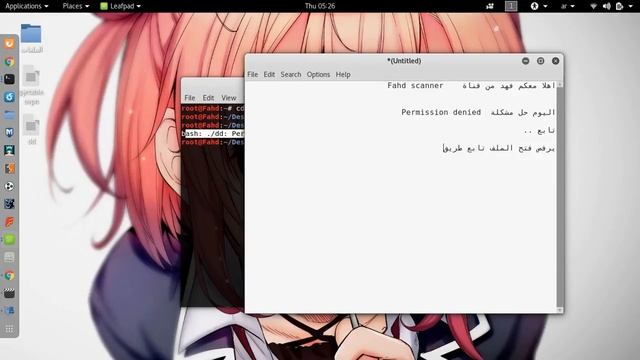Open the green Leafpad dock icon
Viewport: 640px width, 360px height.
[x=9, y=240]
